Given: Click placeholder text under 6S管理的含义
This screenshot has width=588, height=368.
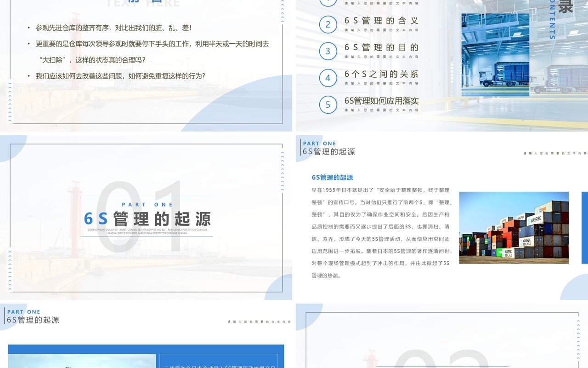Looking at the screenshot, I should [x=381, y=30].
